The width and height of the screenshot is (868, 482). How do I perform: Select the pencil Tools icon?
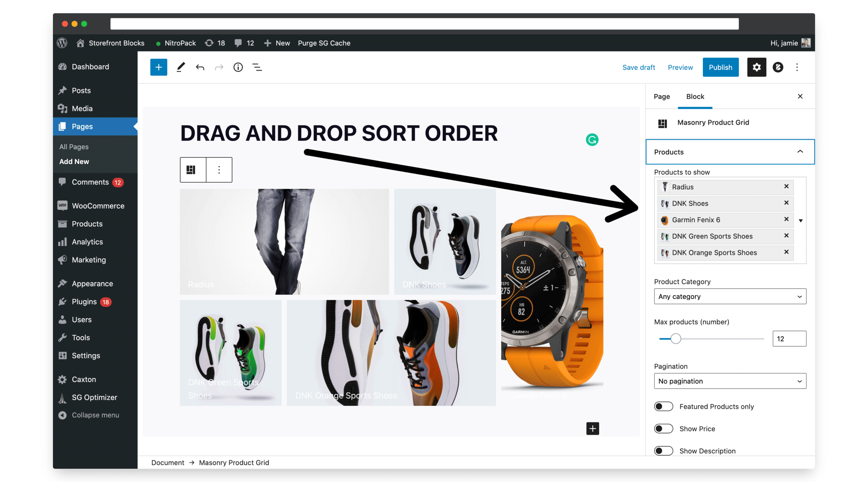[181, 67]
